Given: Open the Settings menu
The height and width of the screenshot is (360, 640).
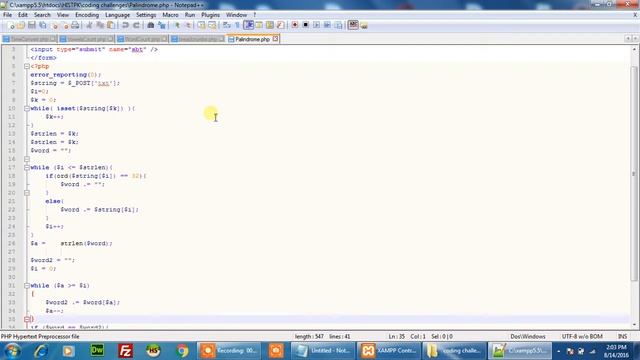Looking at the screenshot, I should pos(146,15).
